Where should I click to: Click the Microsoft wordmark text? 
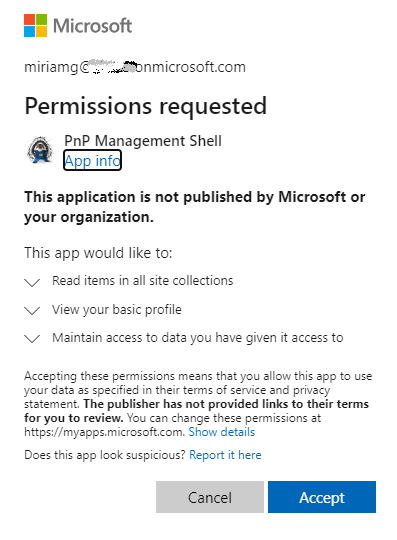click(x=92, y=26)
